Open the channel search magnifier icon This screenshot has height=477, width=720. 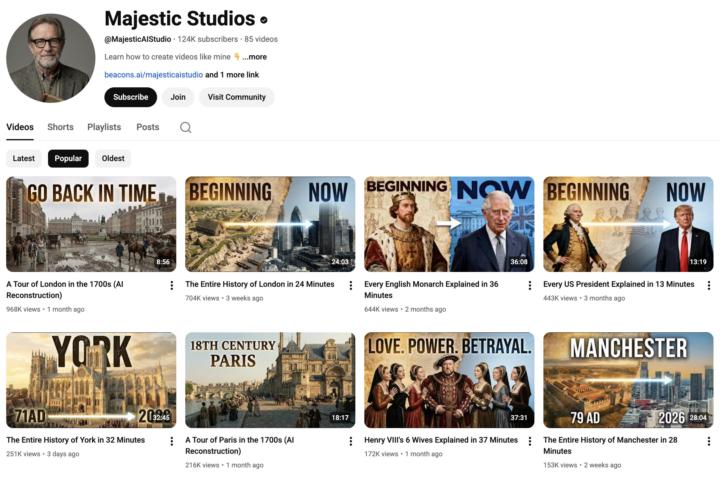[186, 127]
